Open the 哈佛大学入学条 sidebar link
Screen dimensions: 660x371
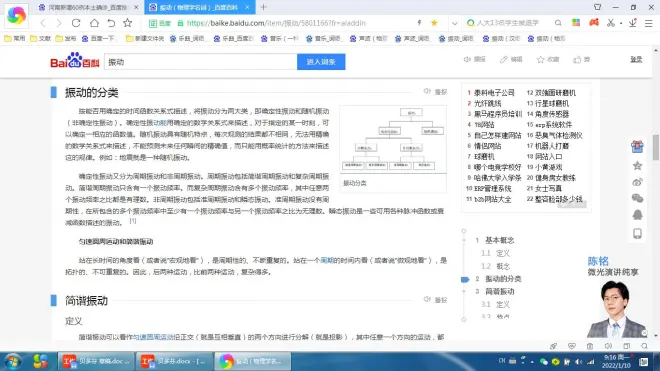click(498, 178)
